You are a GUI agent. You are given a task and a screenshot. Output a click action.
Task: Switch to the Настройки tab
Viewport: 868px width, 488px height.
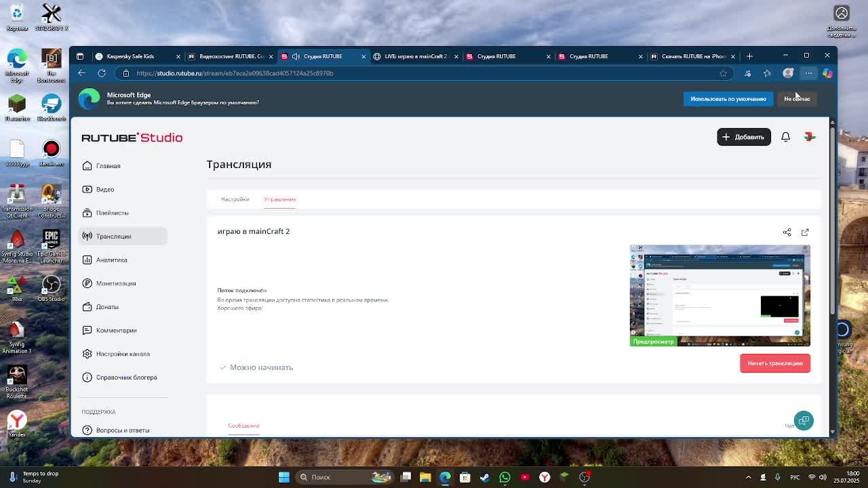click(x=235, y=199)
